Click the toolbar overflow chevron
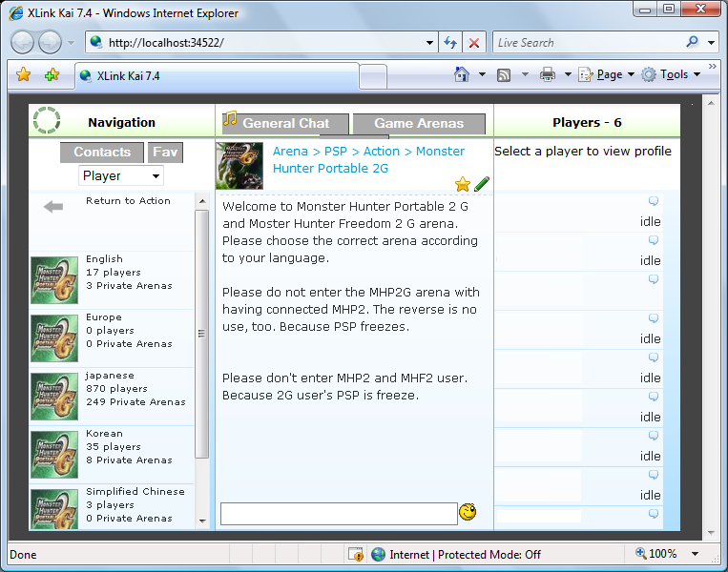This screenshot has width=728, height=572. [x=712, y=67]
